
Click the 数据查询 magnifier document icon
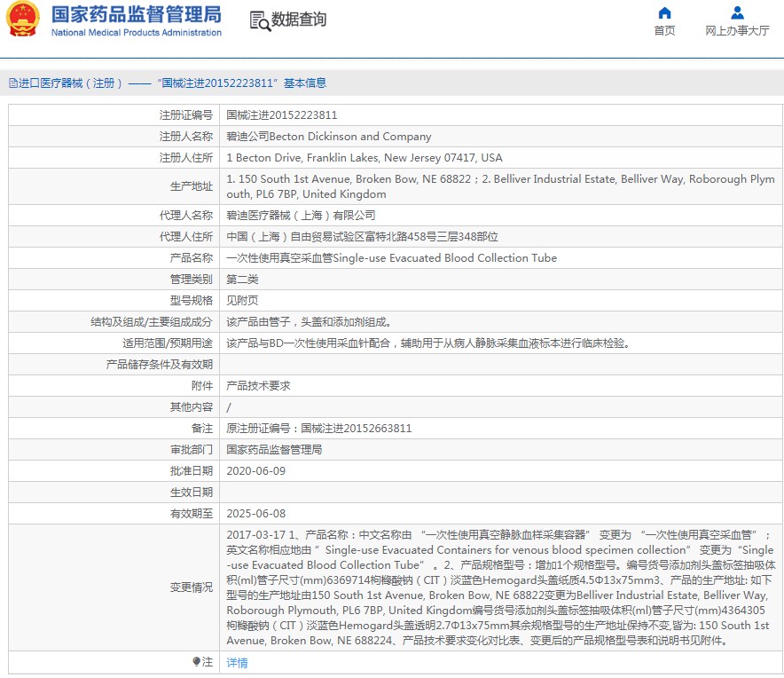point(259,20)
